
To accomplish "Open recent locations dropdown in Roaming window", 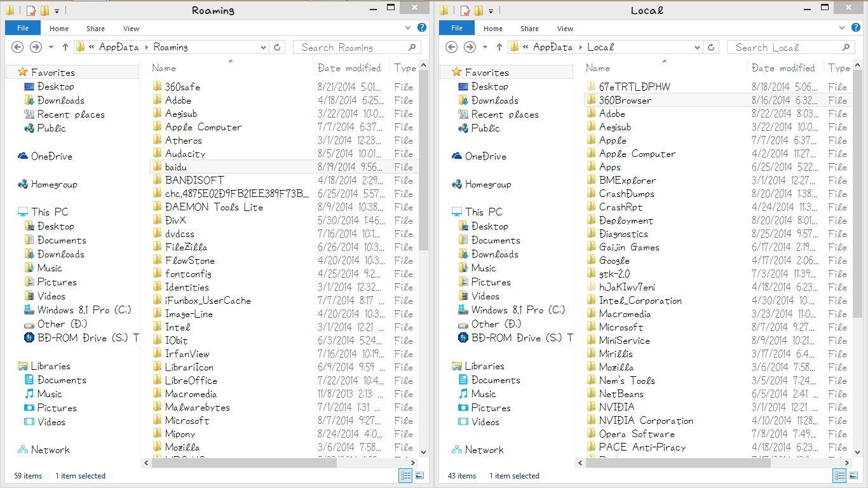I will pos(51,47).
